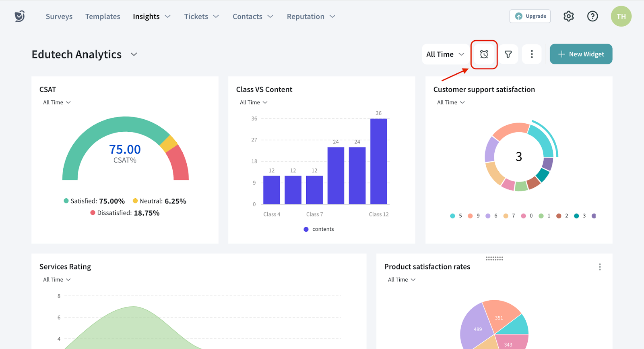Open Product satisfaction rates widget options

pos(599,267)
